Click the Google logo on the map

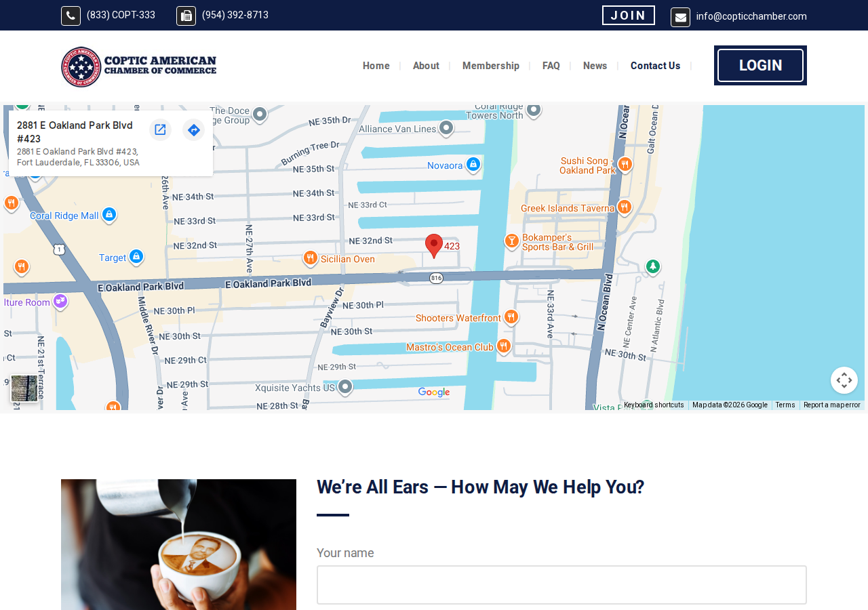point(434,392)
